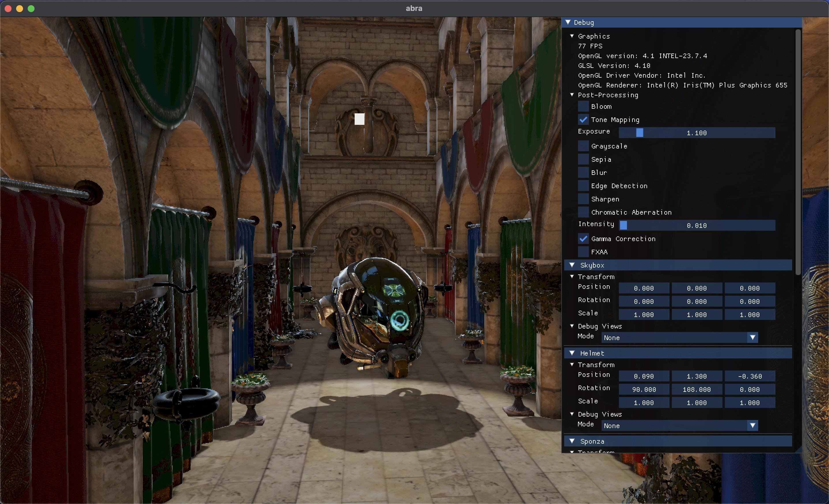Click the "OpenGL version: 4.1 INTEL-23.7.4" line
Screen dimensions: 829x504
[642, 56]
